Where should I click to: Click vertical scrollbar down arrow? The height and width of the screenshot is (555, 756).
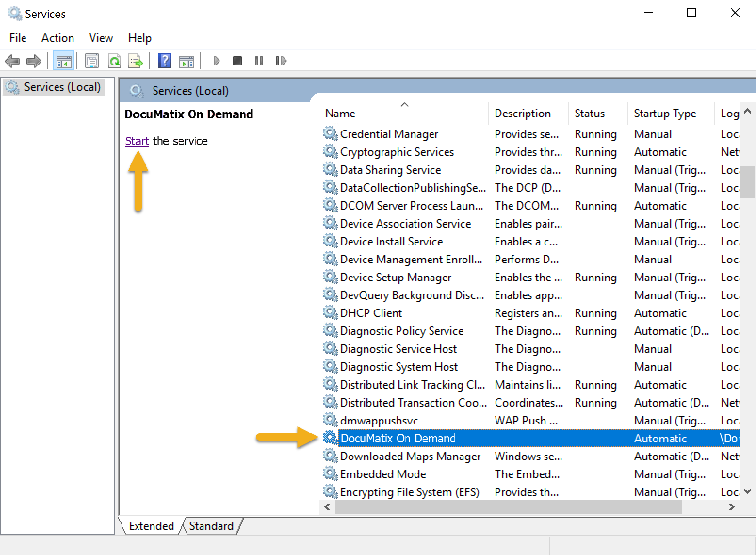(x=748, y=491)
